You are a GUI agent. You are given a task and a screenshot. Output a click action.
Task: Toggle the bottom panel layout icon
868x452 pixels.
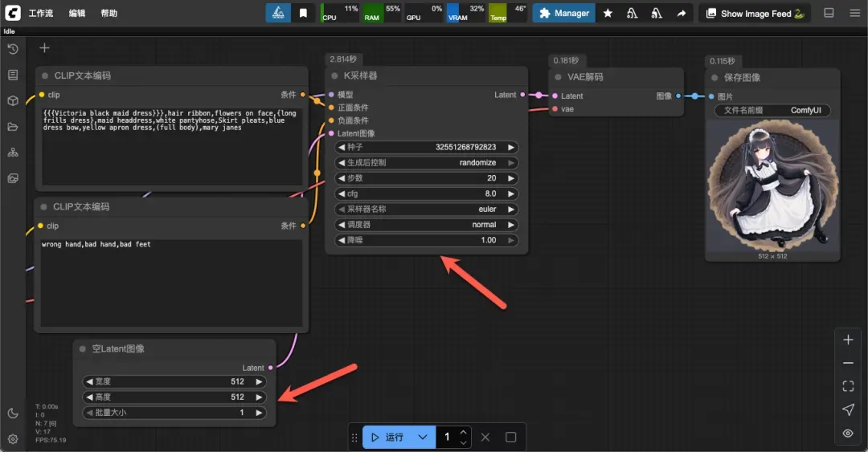829,13
